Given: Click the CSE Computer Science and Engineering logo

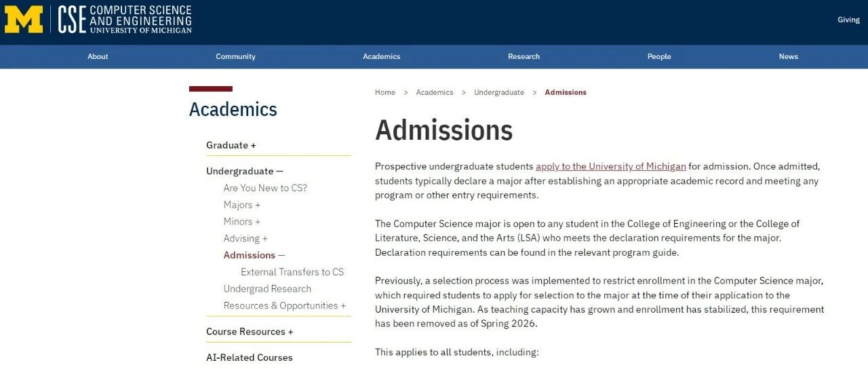Looking at the screenshot, I should pyautogui.click(x=125, y=20).
